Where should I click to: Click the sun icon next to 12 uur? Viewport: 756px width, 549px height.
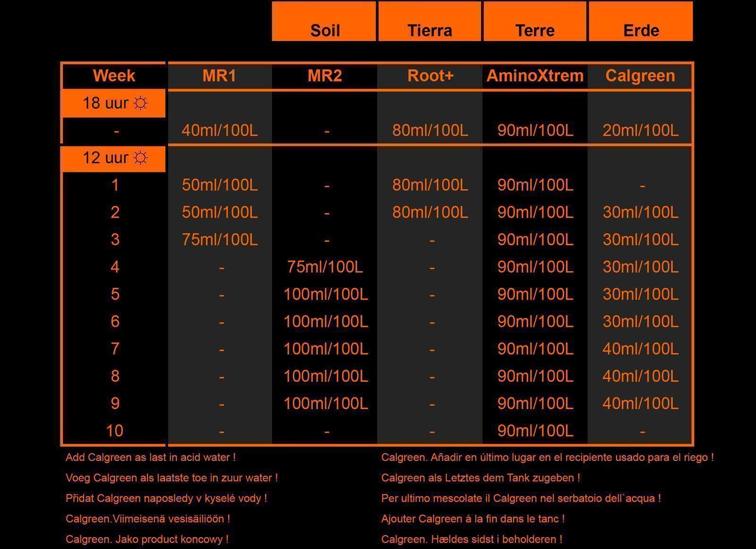pos(140,157)
